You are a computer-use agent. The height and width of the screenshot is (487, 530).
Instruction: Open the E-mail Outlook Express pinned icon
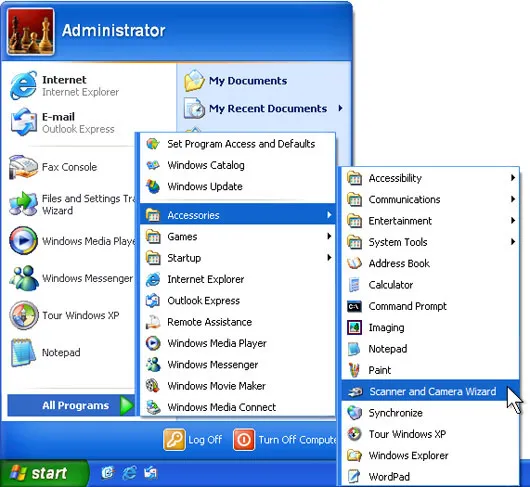23,122
